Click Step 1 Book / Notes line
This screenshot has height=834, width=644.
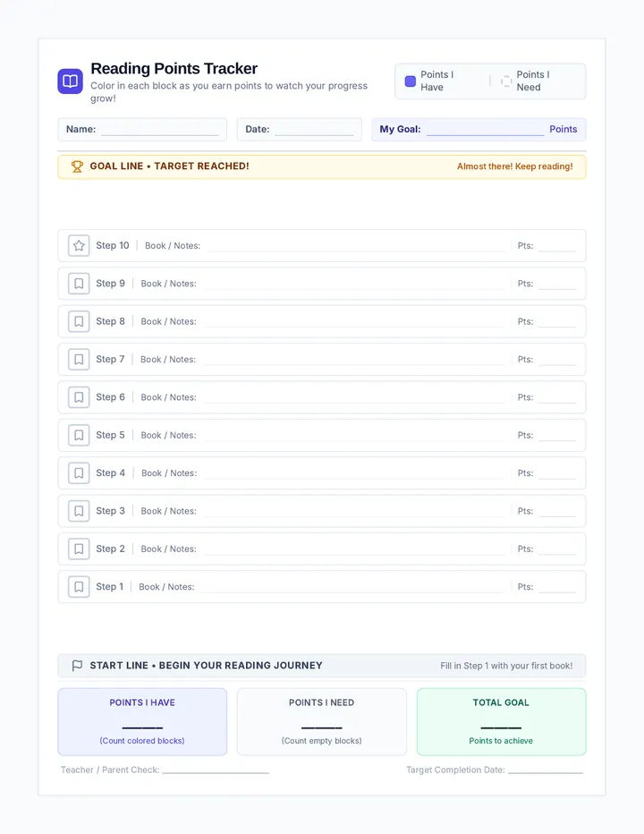coord(352,587)
